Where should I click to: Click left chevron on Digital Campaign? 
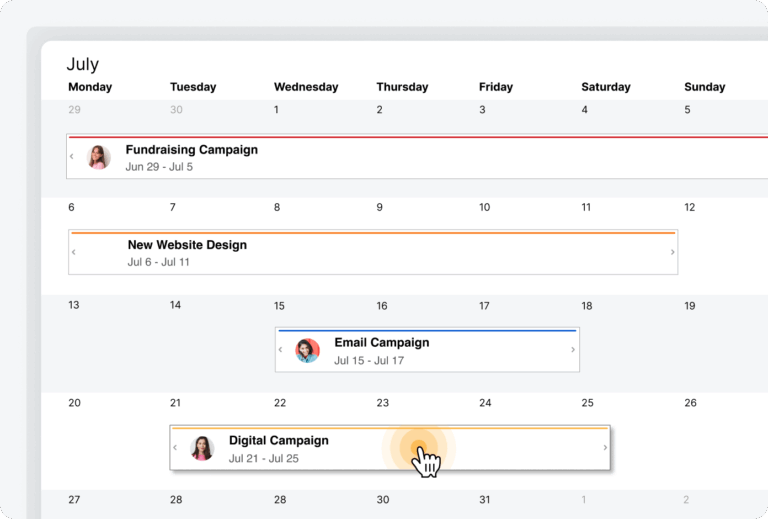(175, 448)
